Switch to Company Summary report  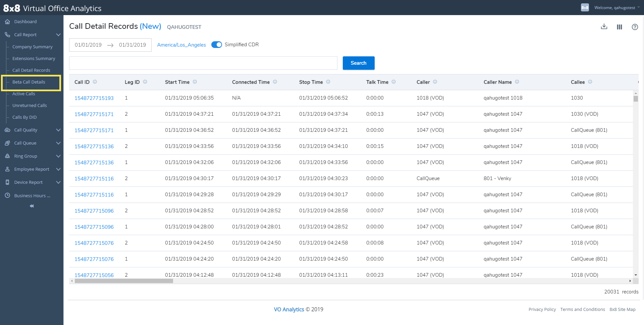click(32, 47)
